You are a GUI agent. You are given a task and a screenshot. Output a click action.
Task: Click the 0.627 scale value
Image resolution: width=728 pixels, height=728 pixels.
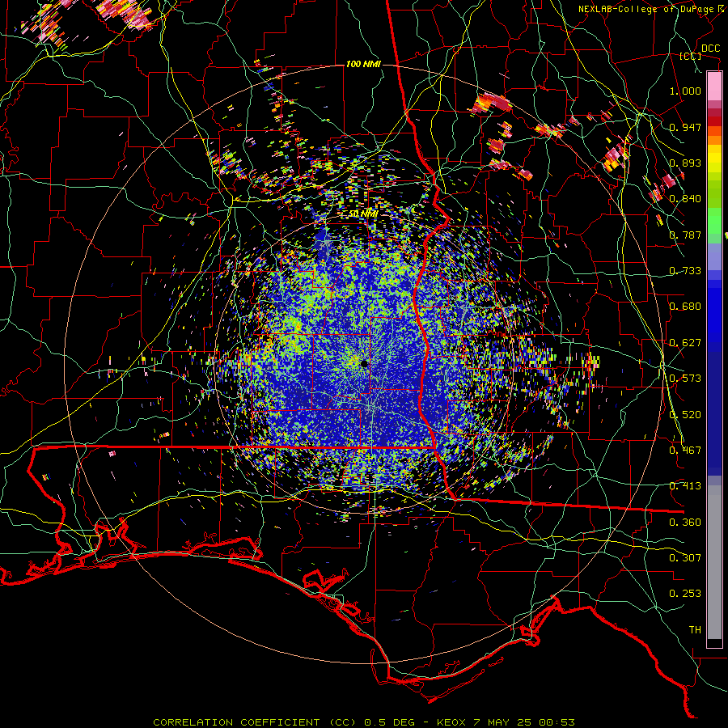(x=685, y=343)
